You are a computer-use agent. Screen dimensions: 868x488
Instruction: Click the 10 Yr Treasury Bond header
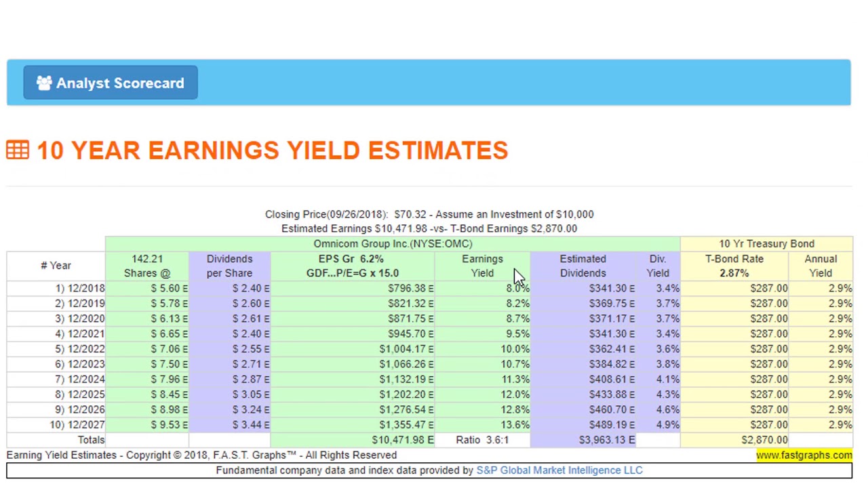coord(766,243)
